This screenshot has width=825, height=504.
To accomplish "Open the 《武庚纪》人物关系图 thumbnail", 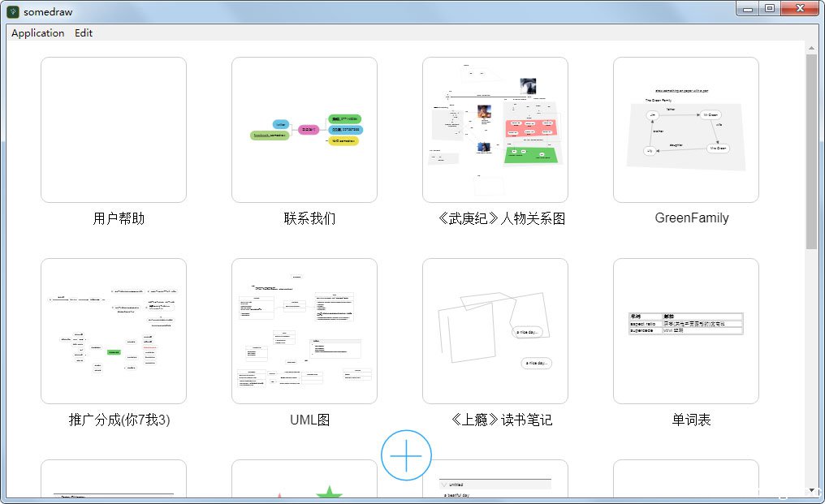I will [495, 130].
